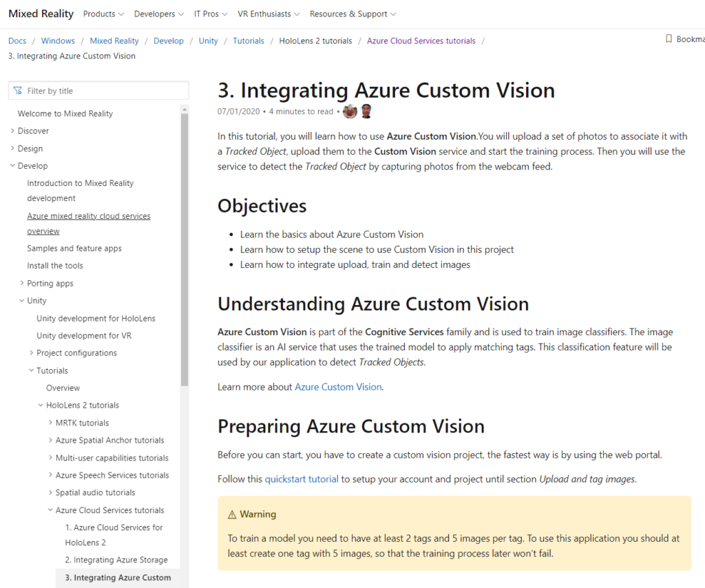Click the filter funnel icon

[x=17, y=91]
